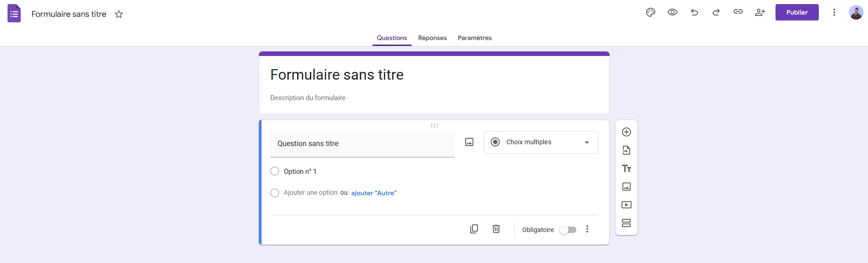The width and height of the screenshot is (868, 263).
Task: Open the question's three-dot options menu
Action: (587, 229)
